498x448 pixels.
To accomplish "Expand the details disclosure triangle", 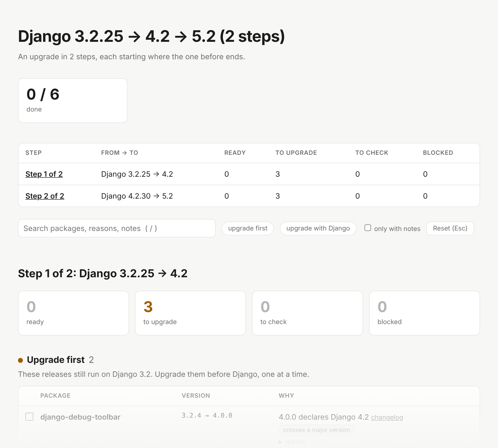I will (x=280, y=442).
